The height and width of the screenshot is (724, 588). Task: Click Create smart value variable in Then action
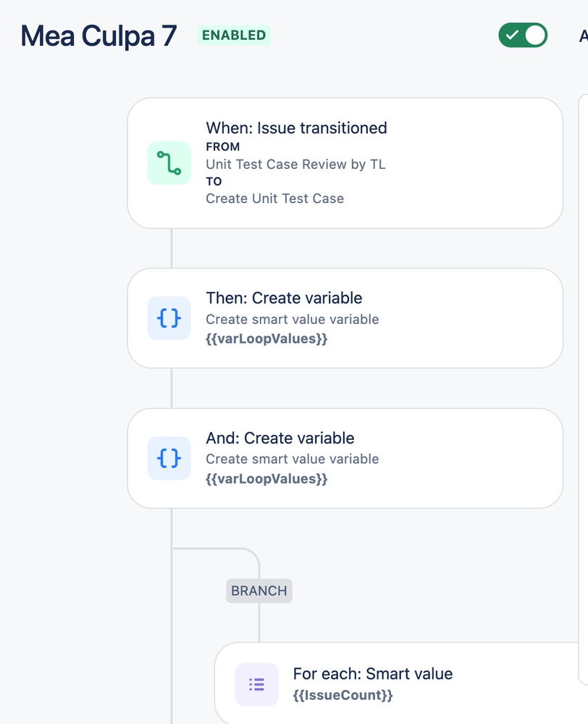coord(292,319)
